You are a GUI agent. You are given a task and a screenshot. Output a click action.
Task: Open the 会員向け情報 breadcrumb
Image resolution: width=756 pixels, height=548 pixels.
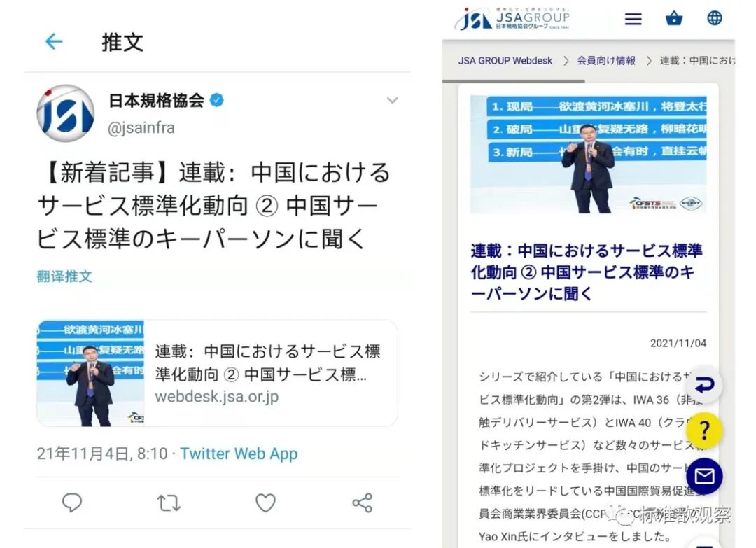coord(606,61)
